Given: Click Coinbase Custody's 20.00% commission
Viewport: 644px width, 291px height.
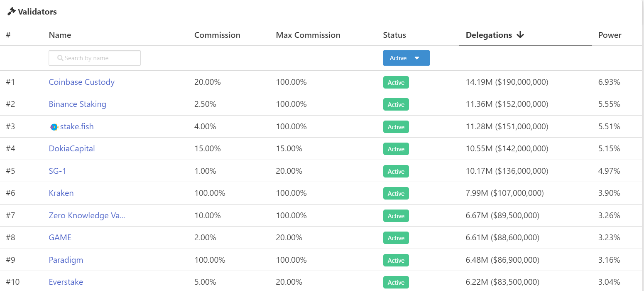Looking at the screenshot, I should click(x=208, y=82).
